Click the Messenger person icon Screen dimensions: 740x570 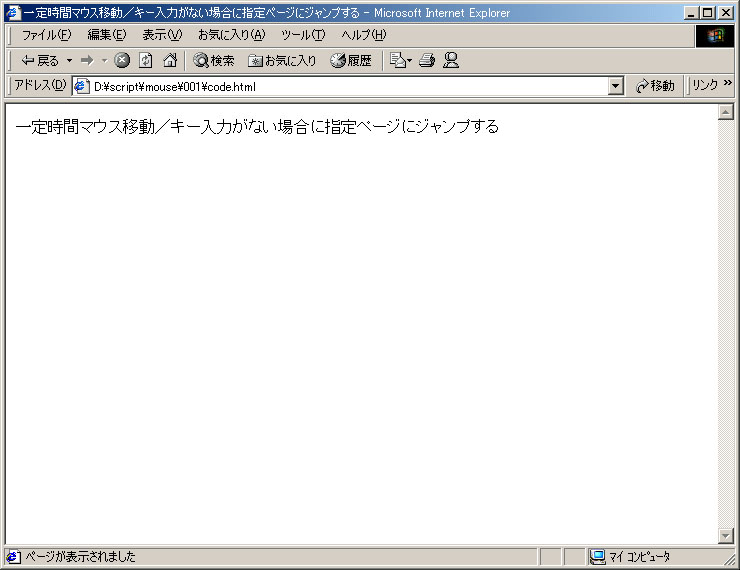[451, 60]
